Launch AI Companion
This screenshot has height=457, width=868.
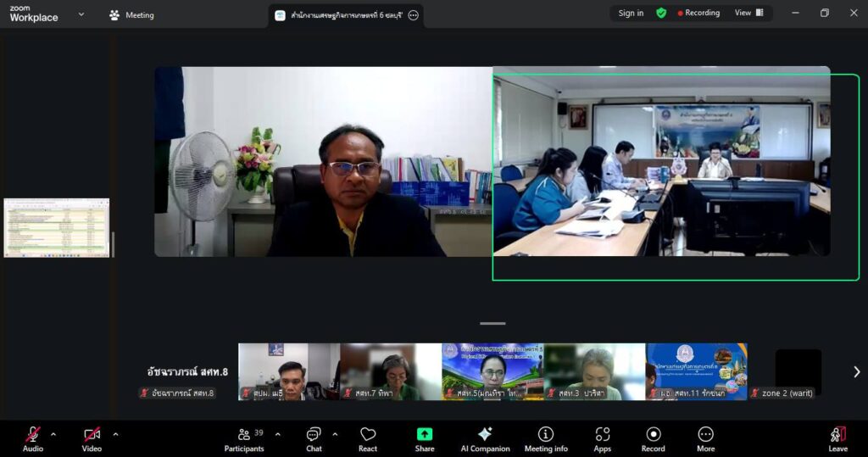point(485,438)
